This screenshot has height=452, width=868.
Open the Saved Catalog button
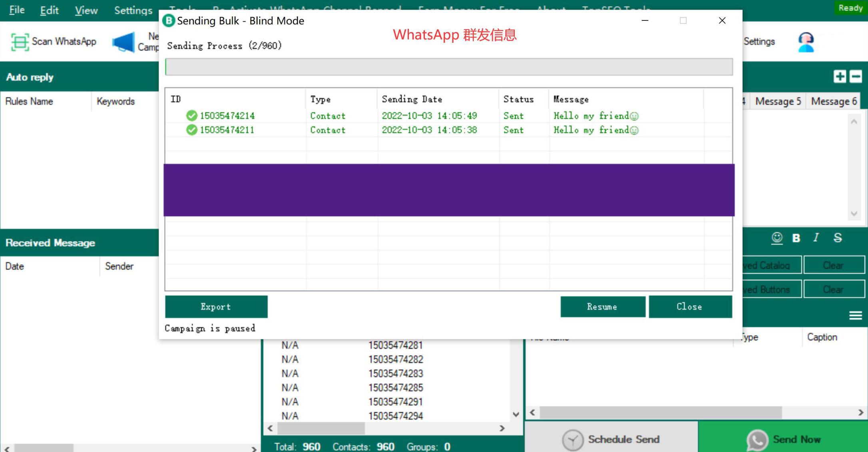pyautogui.click(x=772, y=265)
